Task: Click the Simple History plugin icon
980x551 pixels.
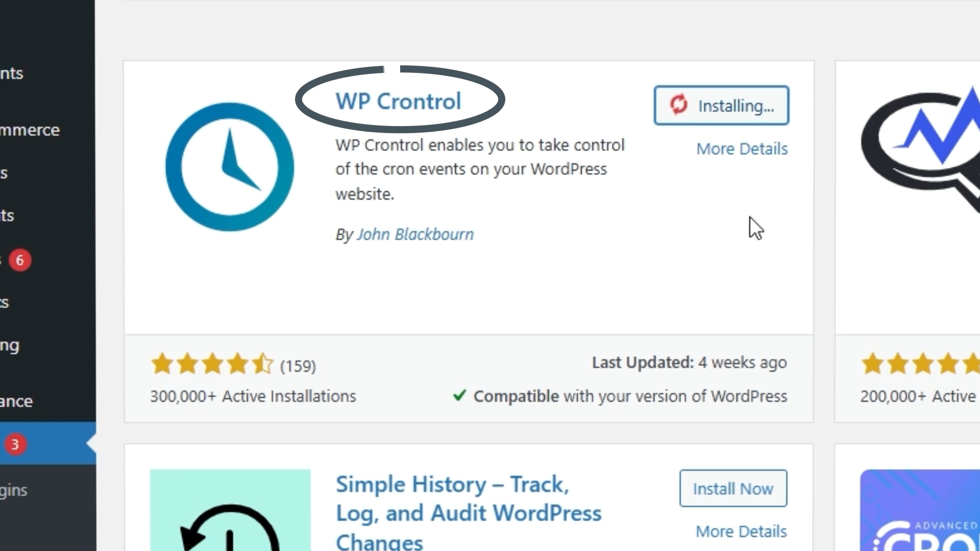Action: (230, 510)
